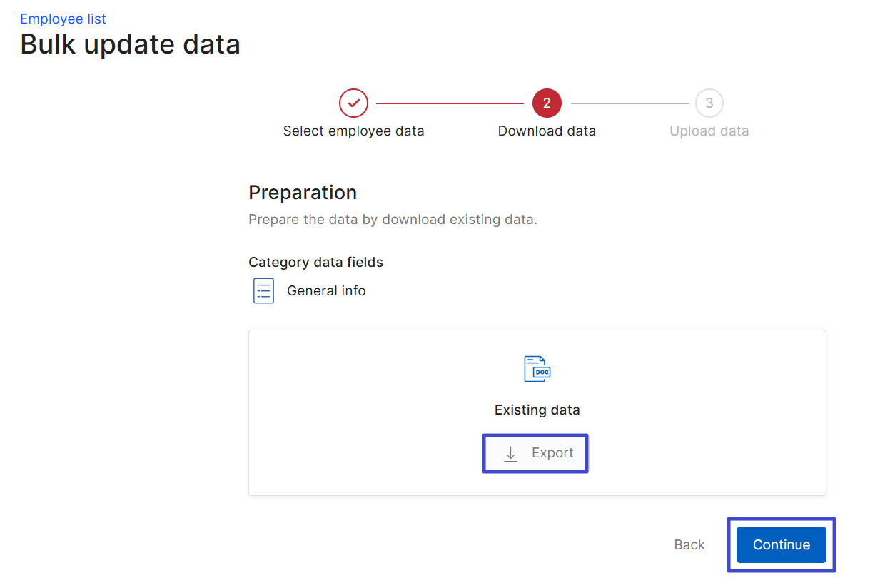Click the Download data step label
Screen dimensions: 875x588
pyautogui.click(x=547, y=131)
